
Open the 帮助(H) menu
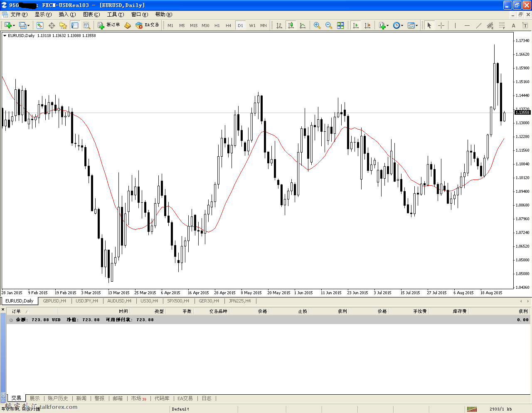tap(164, 15)
